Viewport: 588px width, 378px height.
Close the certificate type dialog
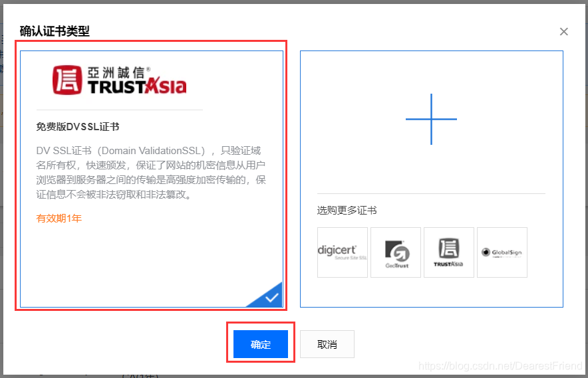[563, 31]
